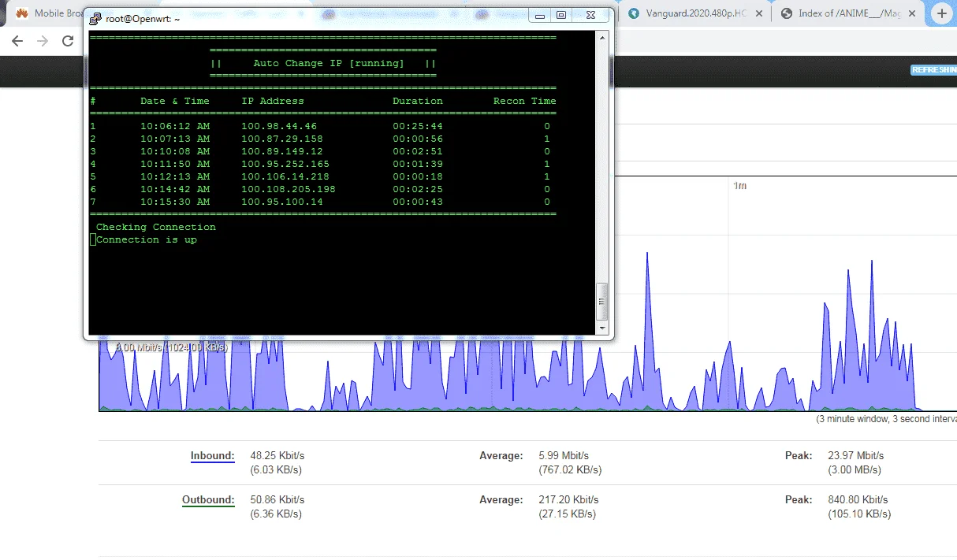This screenshot has width=957, height=560.
Task: Switch to the Mobile Broadband tab
Action: [x=47, y=13]
